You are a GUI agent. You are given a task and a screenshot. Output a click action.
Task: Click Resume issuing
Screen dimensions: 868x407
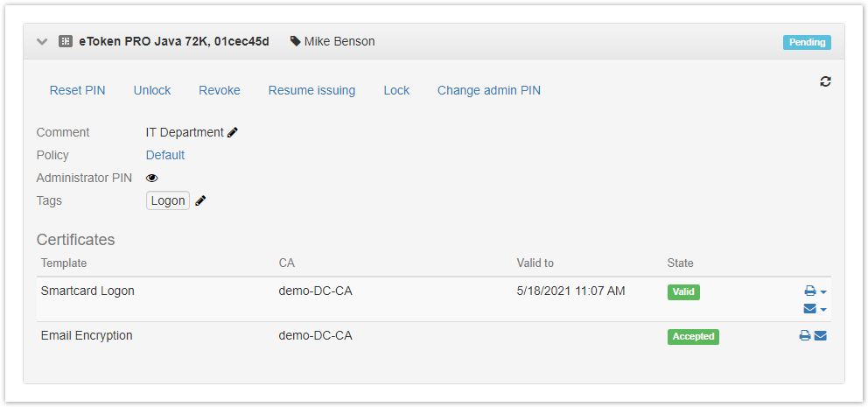[311, 90]
